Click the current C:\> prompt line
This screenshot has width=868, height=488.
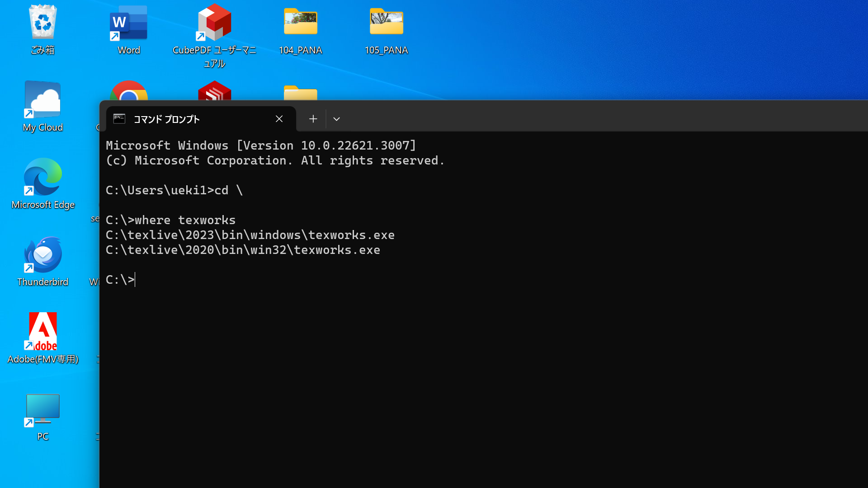(120, 280)
